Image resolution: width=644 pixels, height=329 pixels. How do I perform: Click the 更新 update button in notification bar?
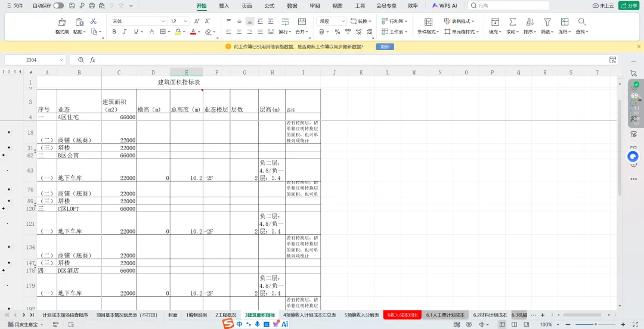[x=385, y=46]
